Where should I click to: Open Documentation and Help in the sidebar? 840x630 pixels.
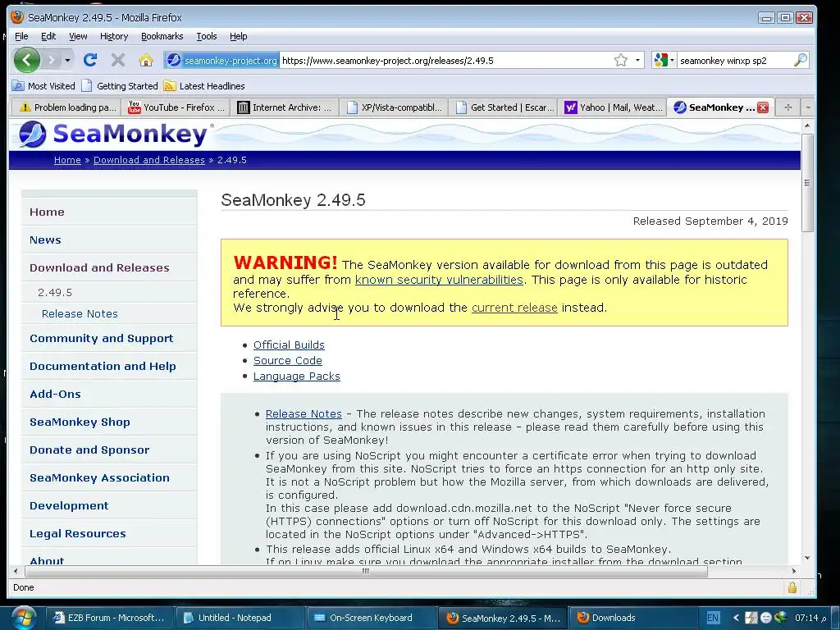(x=103, y=367)
